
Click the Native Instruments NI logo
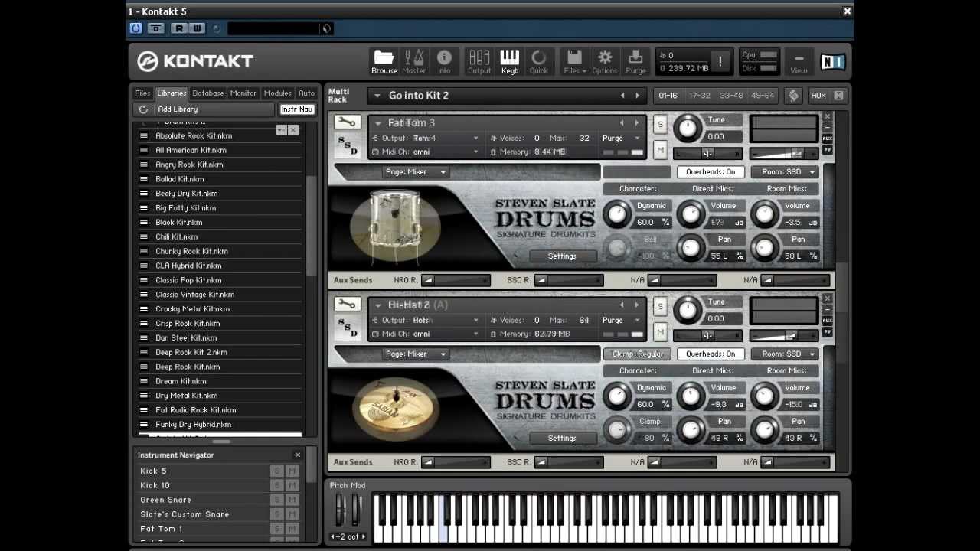[832, 61]
